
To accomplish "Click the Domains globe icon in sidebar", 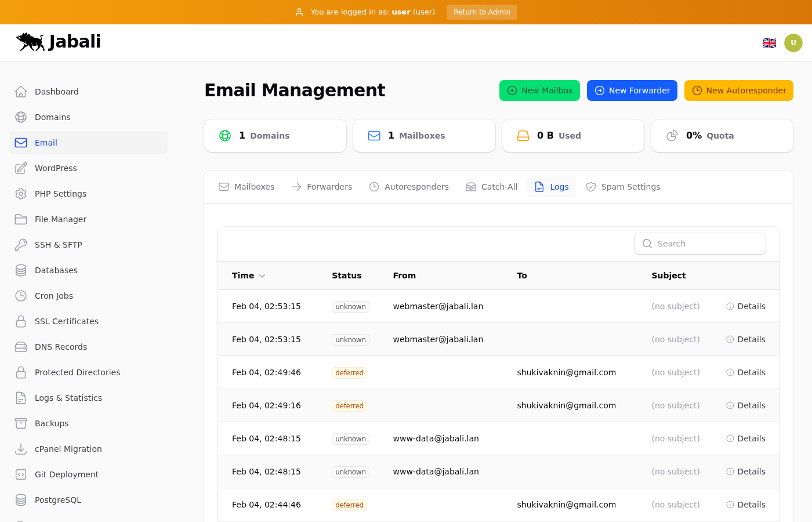I will pyautogui.click(x=21, y=117).
